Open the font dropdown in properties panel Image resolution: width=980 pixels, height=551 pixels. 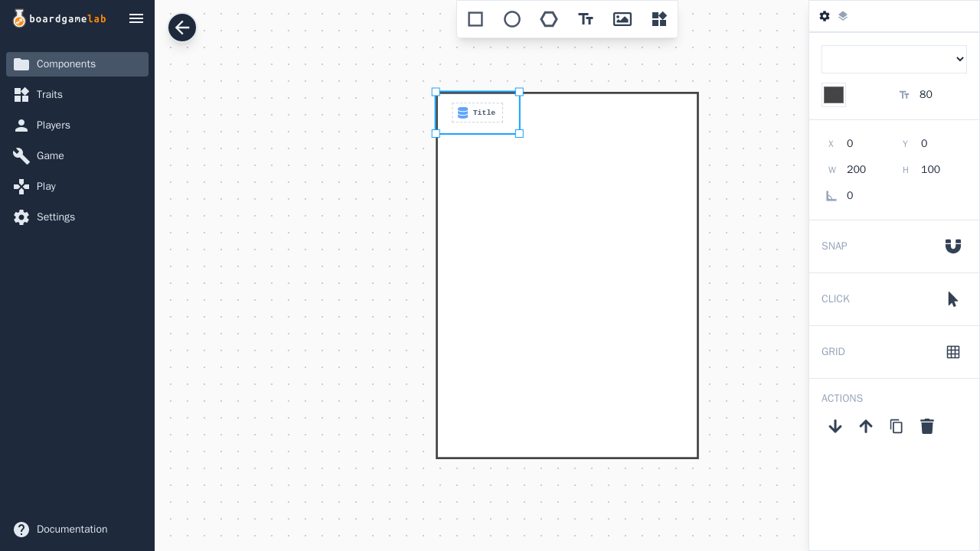pyautogui.click(x=894, y=59)
